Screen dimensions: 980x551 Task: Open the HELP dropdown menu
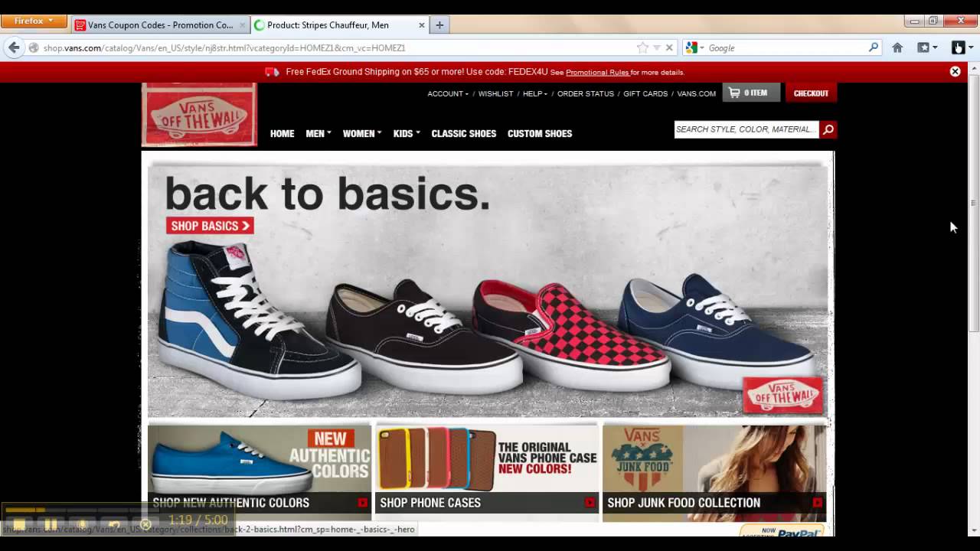[x=535, y=93]
